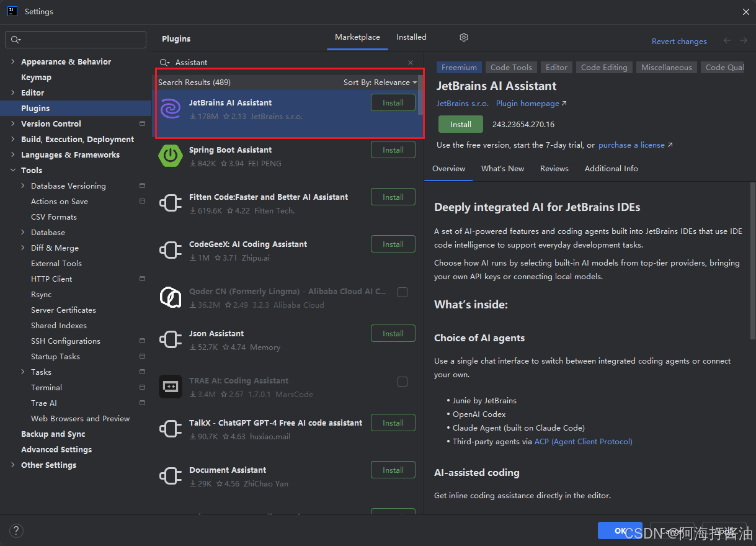Focus the settings search field

(x=76, y=40)
